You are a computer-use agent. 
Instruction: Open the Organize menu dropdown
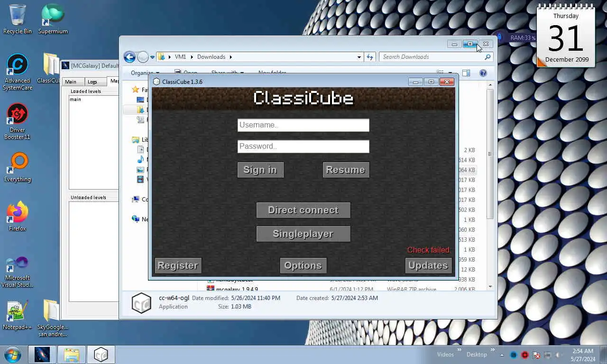pyautogui.click(x=145, y=73)
